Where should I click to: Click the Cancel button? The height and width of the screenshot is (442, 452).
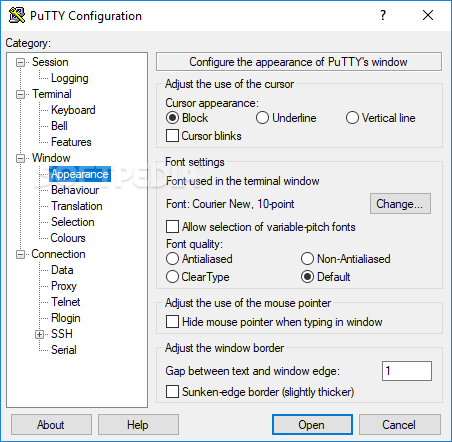[x=400, y=425]
